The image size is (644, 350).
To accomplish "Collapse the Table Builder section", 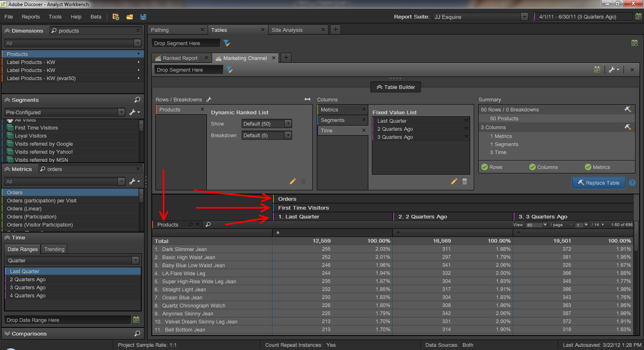I will click(395, 87).
